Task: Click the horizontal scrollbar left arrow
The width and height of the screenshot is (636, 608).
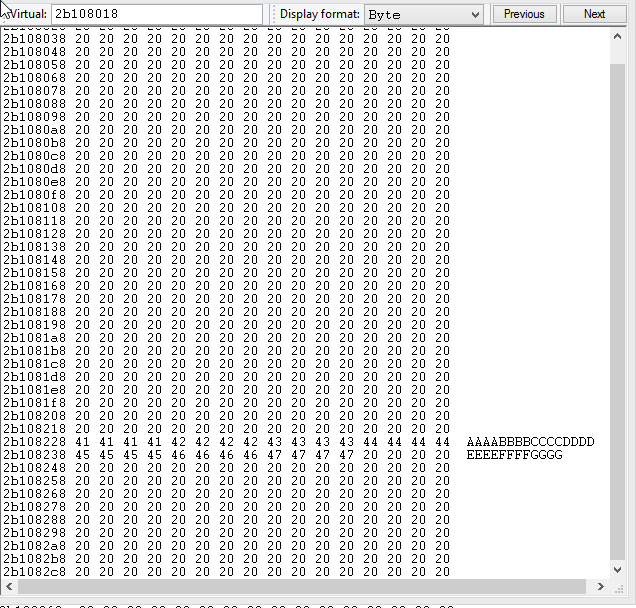Action: (x=8, y=587)
